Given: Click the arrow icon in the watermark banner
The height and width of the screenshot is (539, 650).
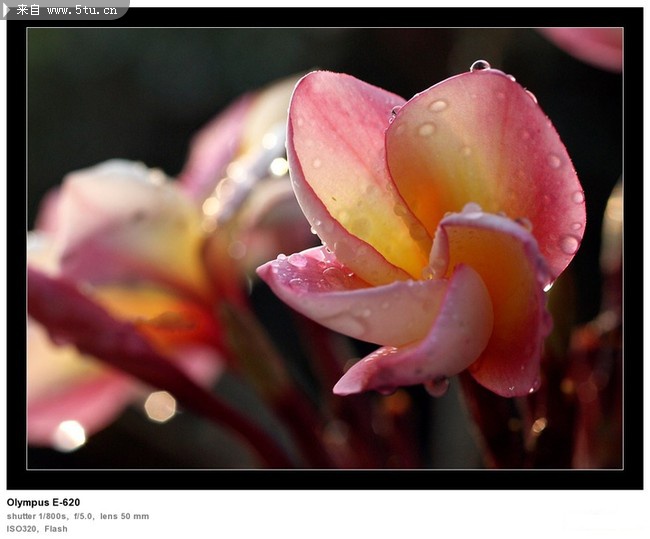Looking at the screenshot, I should point(7,10).
